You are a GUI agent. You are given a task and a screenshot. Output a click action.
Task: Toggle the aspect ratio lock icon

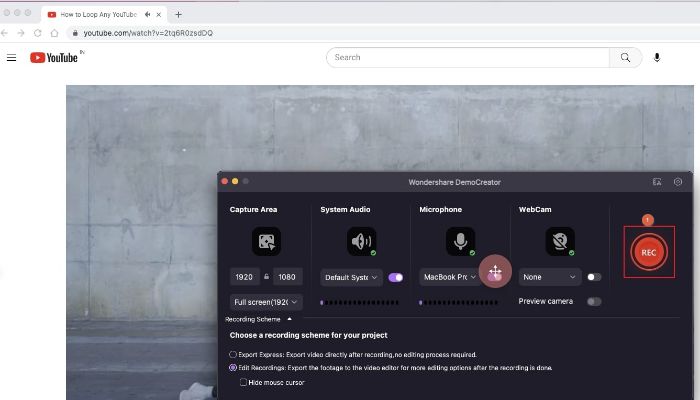click(267, 277)
